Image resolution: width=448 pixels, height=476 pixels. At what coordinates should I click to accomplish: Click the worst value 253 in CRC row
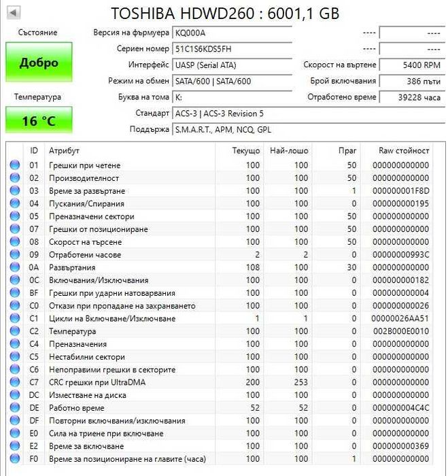click(300, 382)
